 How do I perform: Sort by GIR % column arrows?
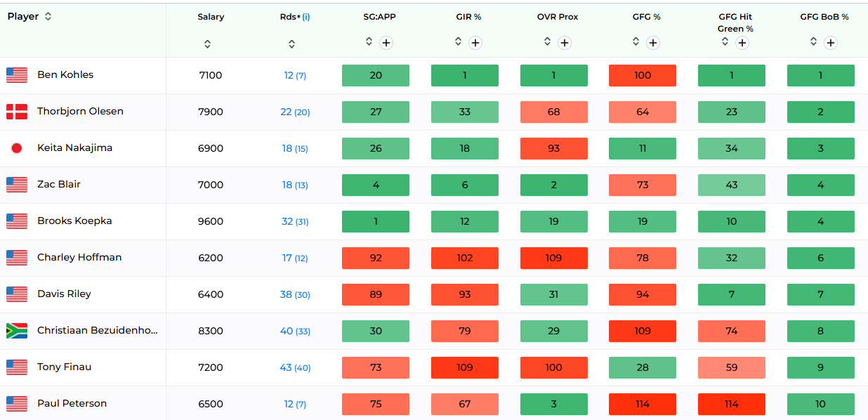pyautogui.click(x=458, y=41)
